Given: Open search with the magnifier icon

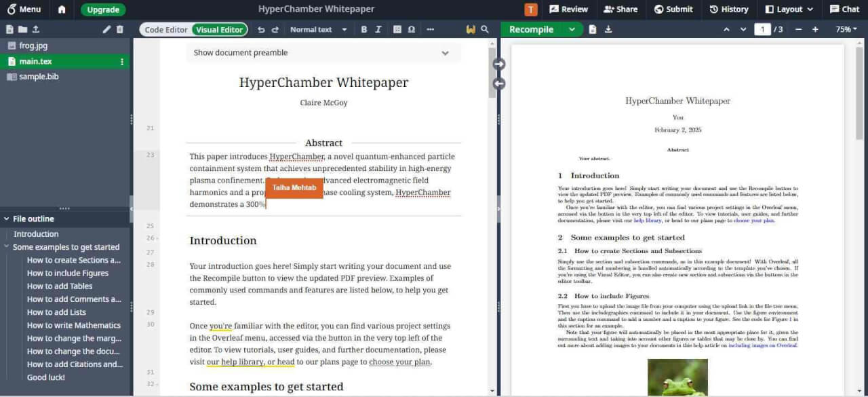Looking at the screenshot, I should coord(486,29).
